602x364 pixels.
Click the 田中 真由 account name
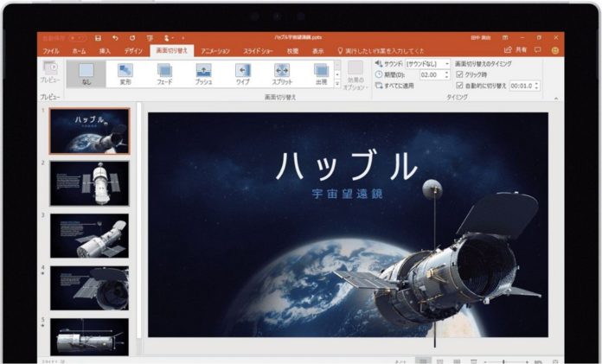[x=481, y=38]
